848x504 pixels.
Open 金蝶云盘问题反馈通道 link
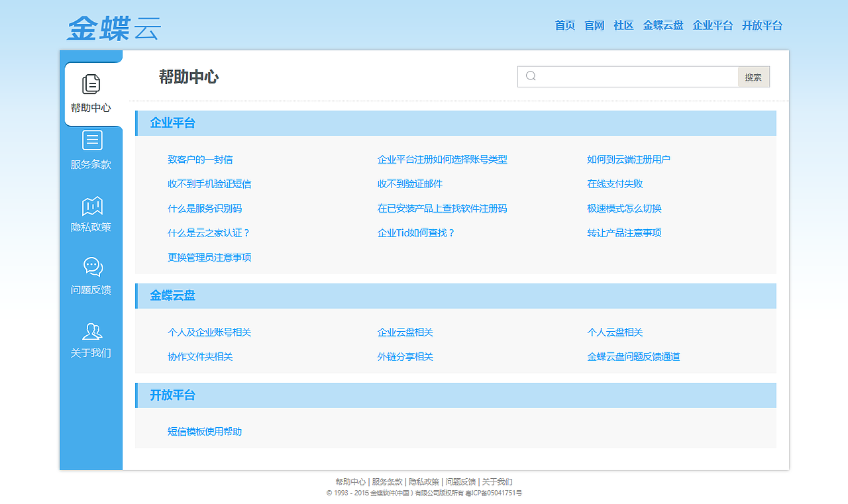coord(633,357)
